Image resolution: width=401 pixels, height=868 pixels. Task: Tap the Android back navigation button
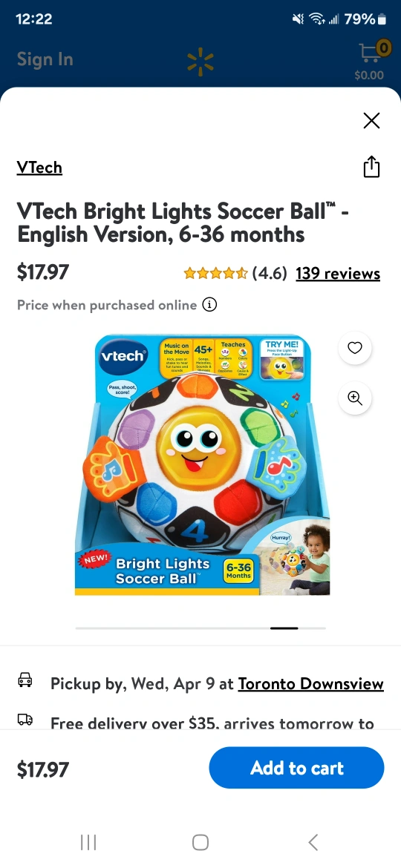(313, 842)
